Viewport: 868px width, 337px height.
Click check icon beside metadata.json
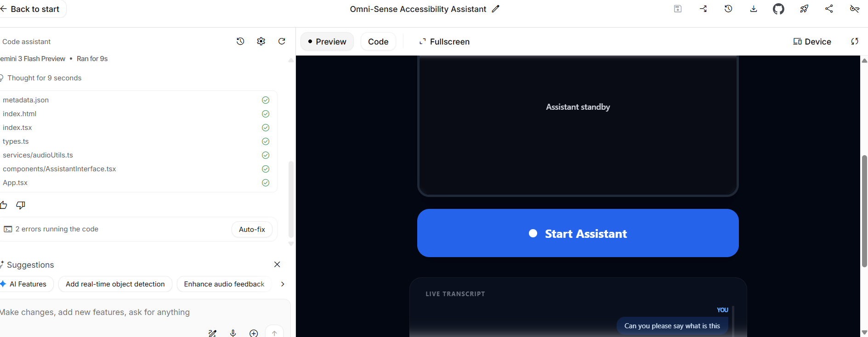(x=266, y=100)
